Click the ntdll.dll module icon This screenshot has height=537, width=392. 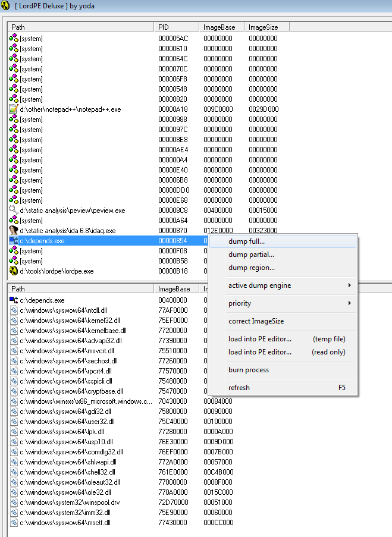[14, 310]
